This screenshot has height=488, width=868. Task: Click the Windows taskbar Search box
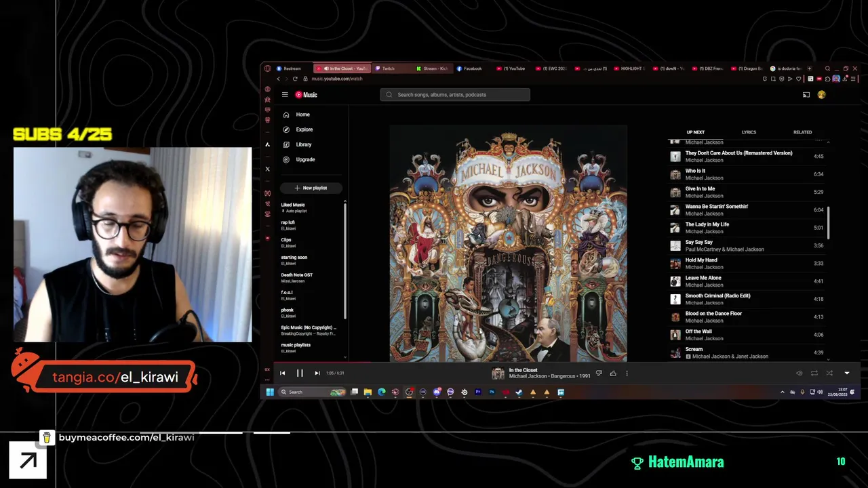click(x=313, y=392)
